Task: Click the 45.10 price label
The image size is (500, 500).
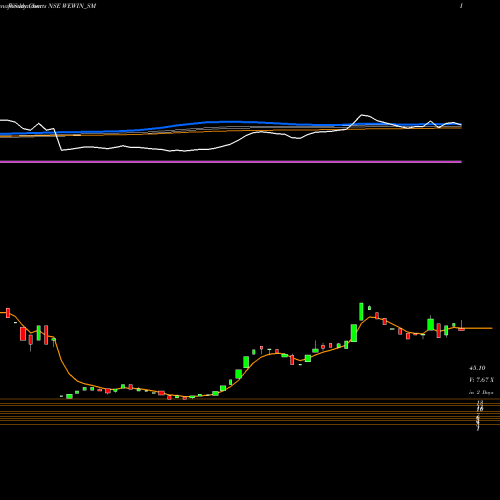Action: 477,368
